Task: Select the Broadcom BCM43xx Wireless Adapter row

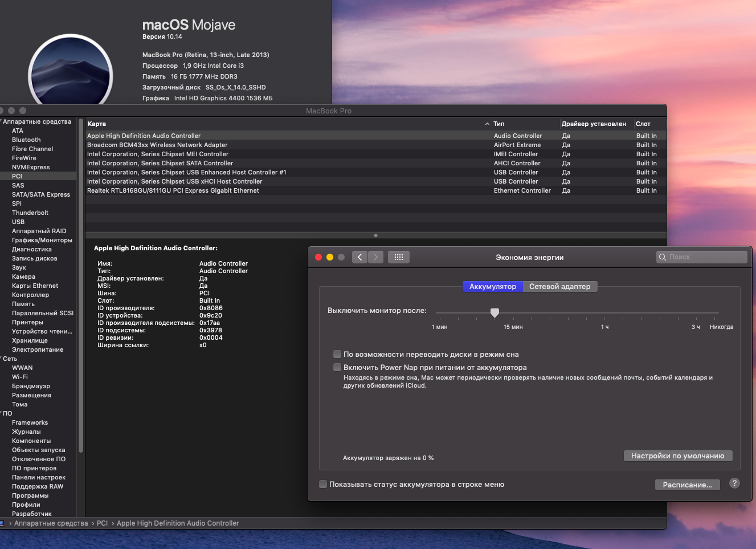Action: tap(157, 145)
